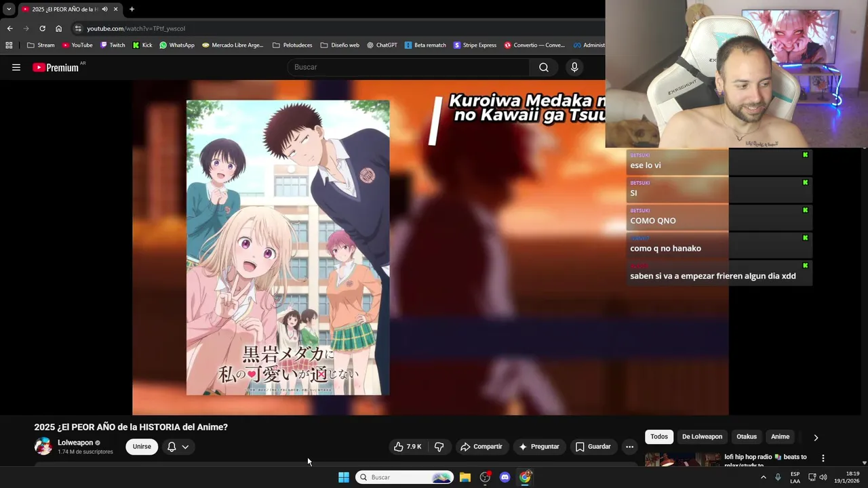The height and width of the screenshot is (488, 868).
Task: Click the Unirse membership button
Action: [142, 447]
